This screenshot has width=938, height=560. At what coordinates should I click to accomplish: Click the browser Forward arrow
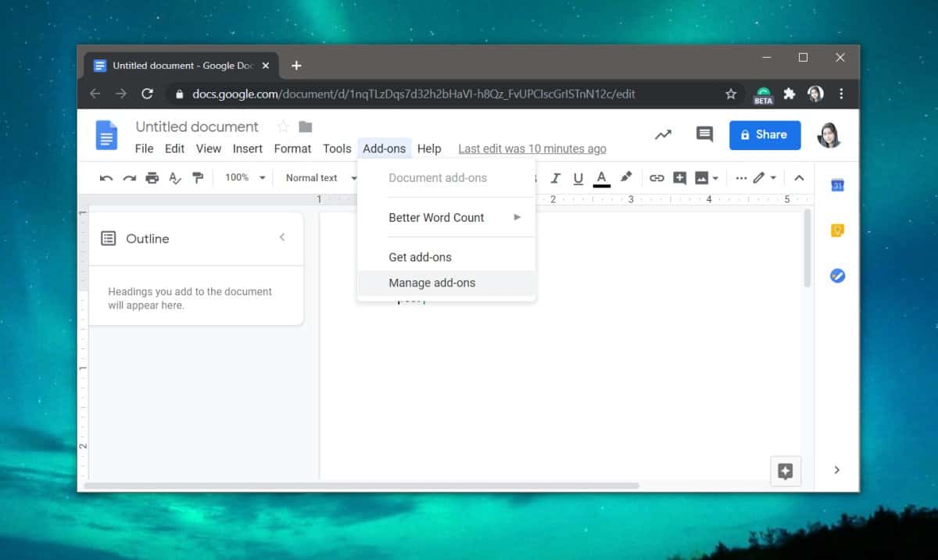pos(121,94)
